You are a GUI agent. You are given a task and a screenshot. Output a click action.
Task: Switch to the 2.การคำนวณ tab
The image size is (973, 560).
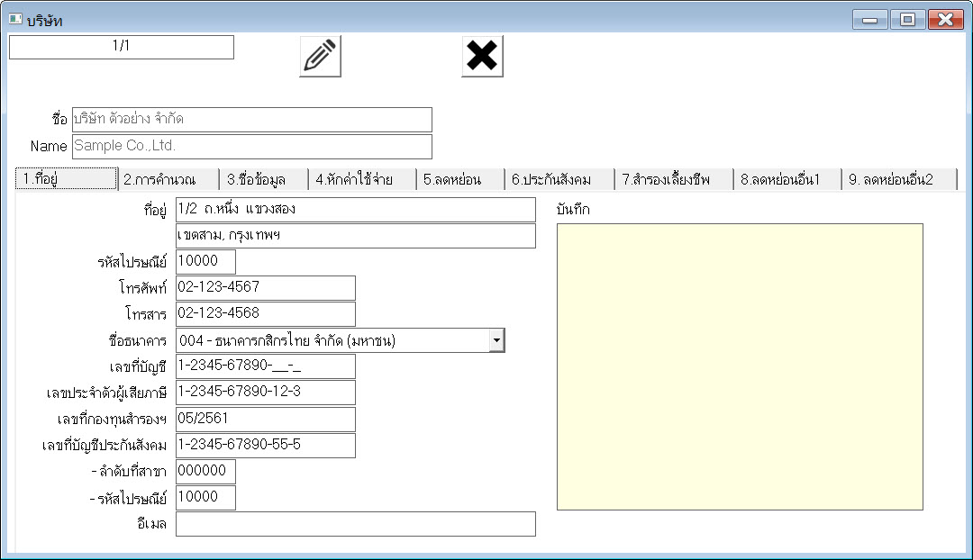click(168, 179)
